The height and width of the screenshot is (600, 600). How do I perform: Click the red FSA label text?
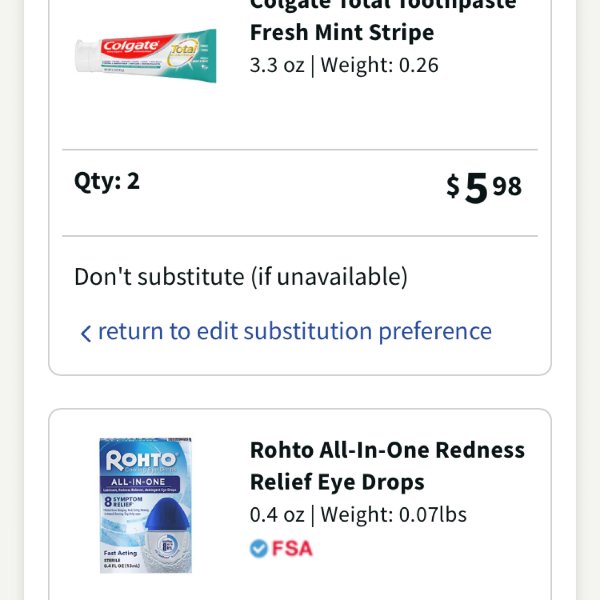point(292,548)
